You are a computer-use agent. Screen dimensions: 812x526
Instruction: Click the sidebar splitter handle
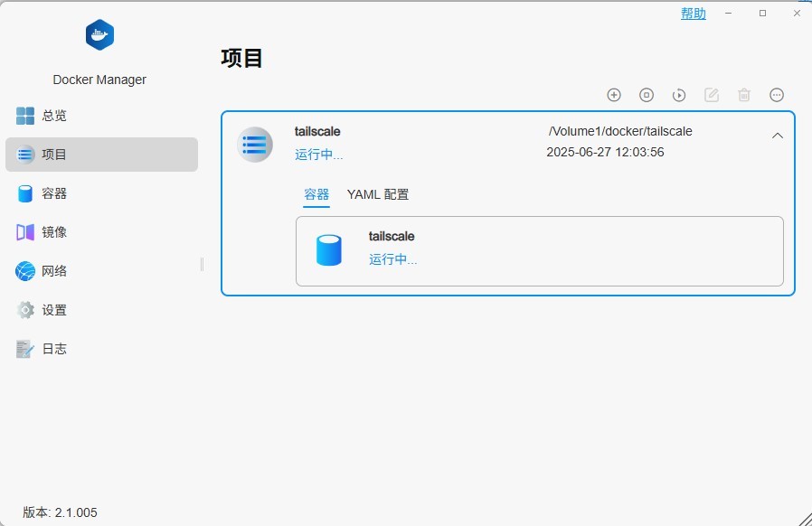[x=202, y=265]
